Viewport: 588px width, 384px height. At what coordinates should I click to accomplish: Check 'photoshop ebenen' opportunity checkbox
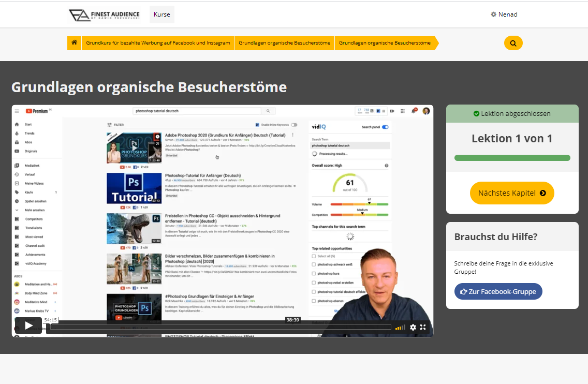pos(314,301)
